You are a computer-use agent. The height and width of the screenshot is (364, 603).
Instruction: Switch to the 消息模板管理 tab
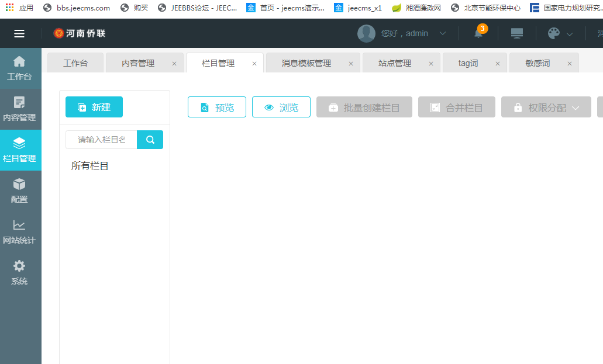306,63
